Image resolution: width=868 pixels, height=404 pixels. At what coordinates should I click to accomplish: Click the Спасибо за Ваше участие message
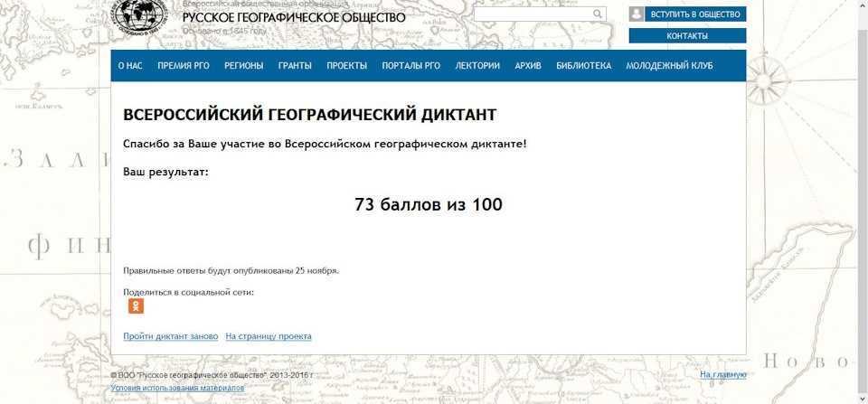[x=325, y=144]
